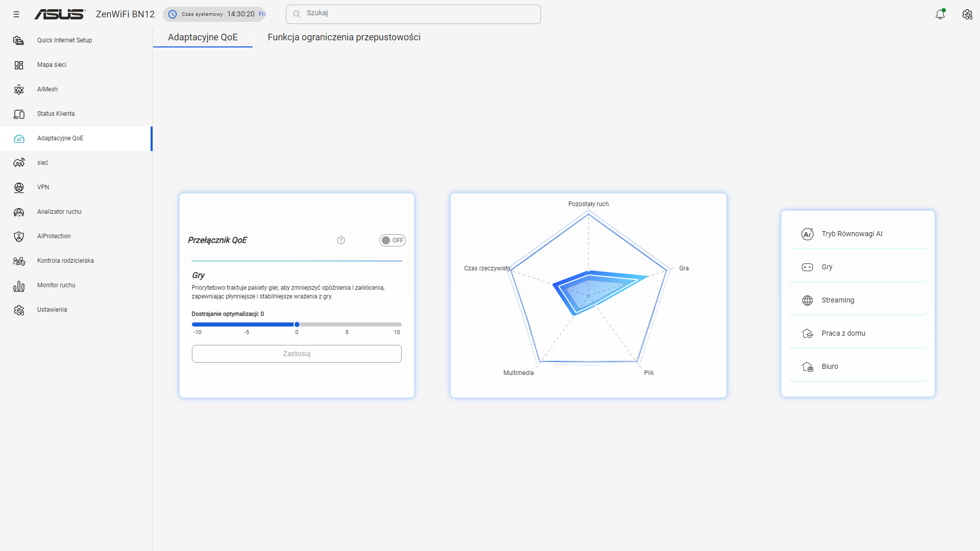Focus the Szukaj search field
980x551 pixels.
pyautogui.click(x=413, y=14)
